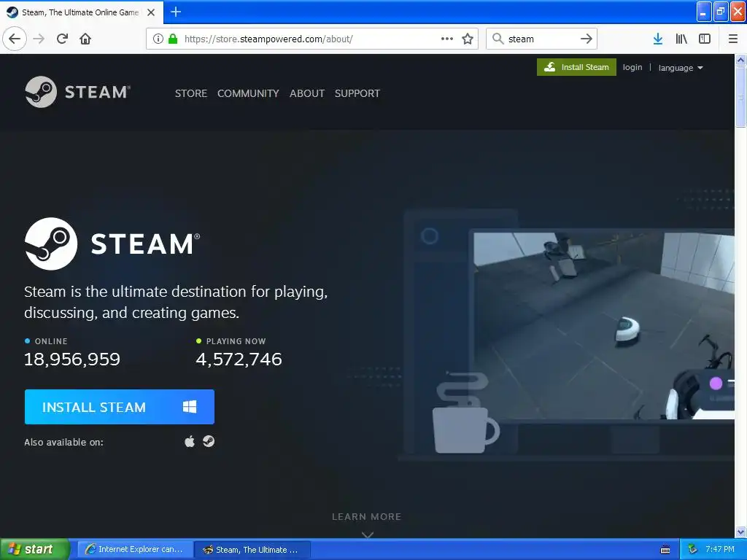Click the large Steam logo in hero section
Image resolution: width=747 pixels, height=560 pixels.
(112, 244)
